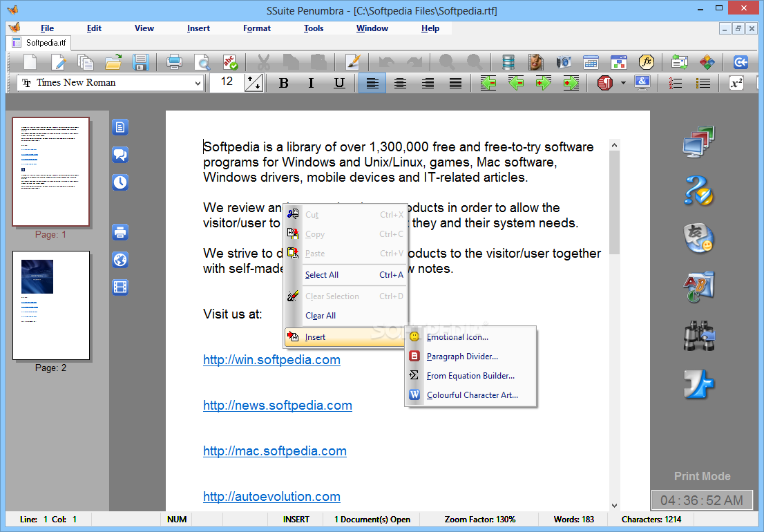This screenshot has height=532, width=764.
Task: Open the blue document sidebar icon
Action: (x=120, y=128)
